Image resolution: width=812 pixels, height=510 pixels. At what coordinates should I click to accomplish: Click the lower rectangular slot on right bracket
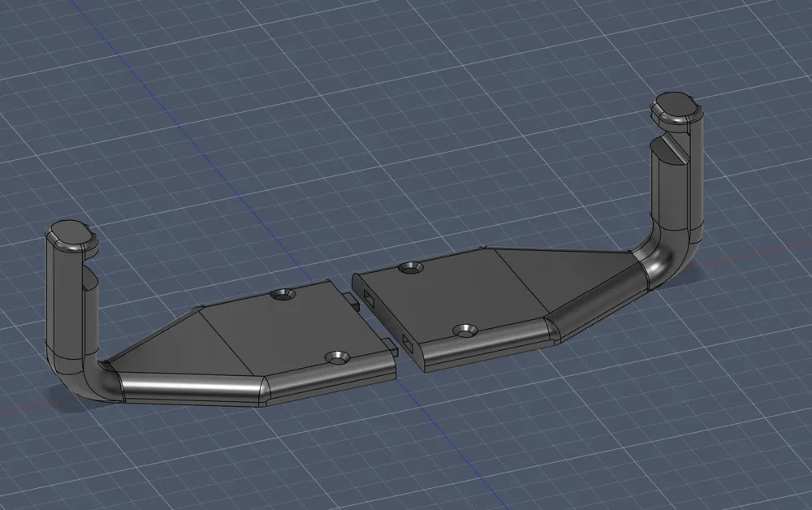click(x=408, y=341)
